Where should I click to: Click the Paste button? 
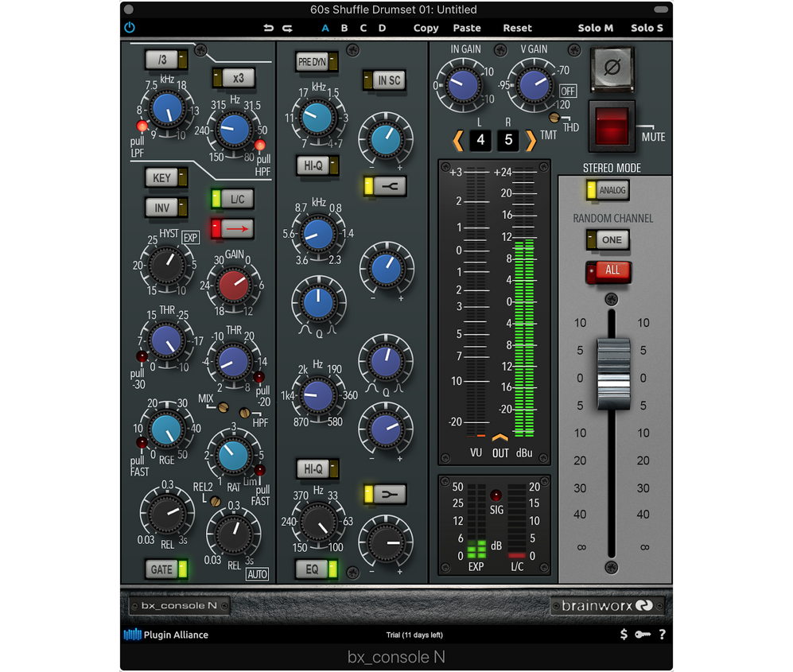coord(467,29)
